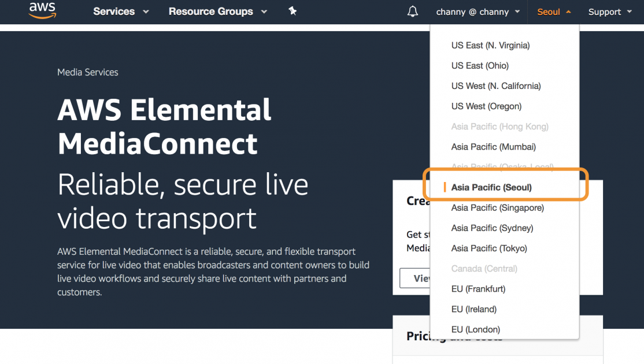Select US East (N. Virginia) region
Viewport: 644px width, 364px height.
pos(490,45)
